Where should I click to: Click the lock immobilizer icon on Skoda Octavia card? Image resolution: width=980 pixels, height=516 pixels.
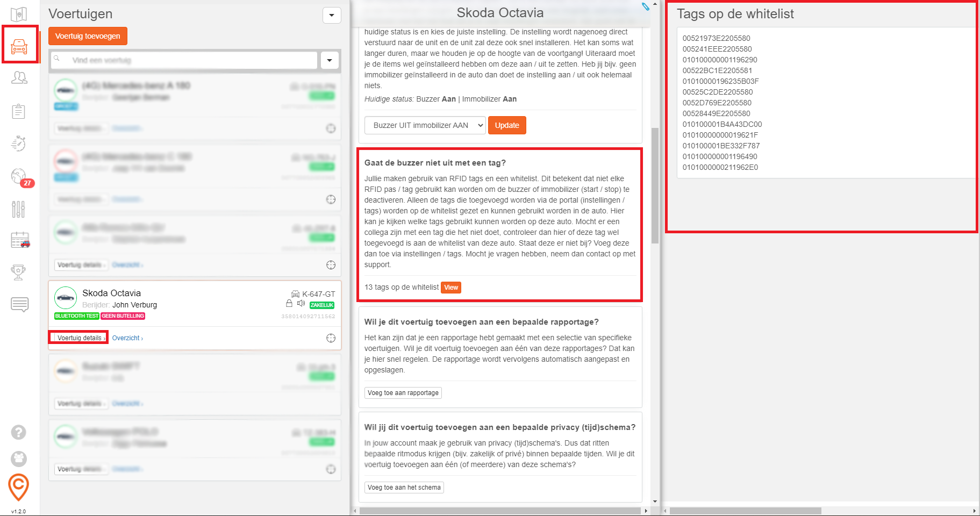point(289,304)
